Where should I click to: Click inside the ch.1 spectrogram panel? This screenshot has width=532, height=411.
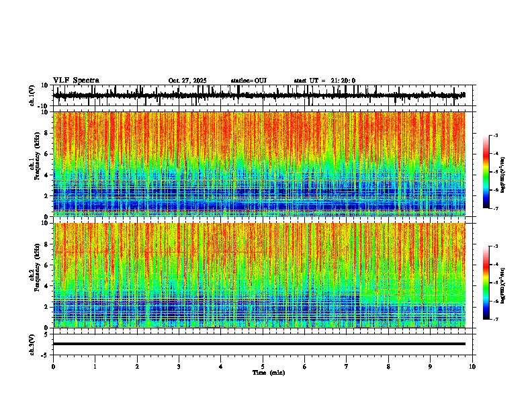[x=259, y=164]
